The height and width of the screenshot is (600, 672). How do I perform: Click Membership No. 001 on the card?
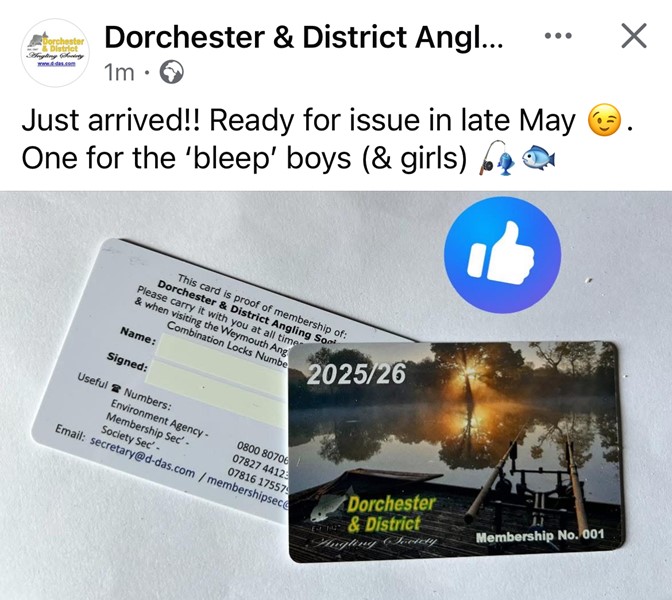[540, 536]
